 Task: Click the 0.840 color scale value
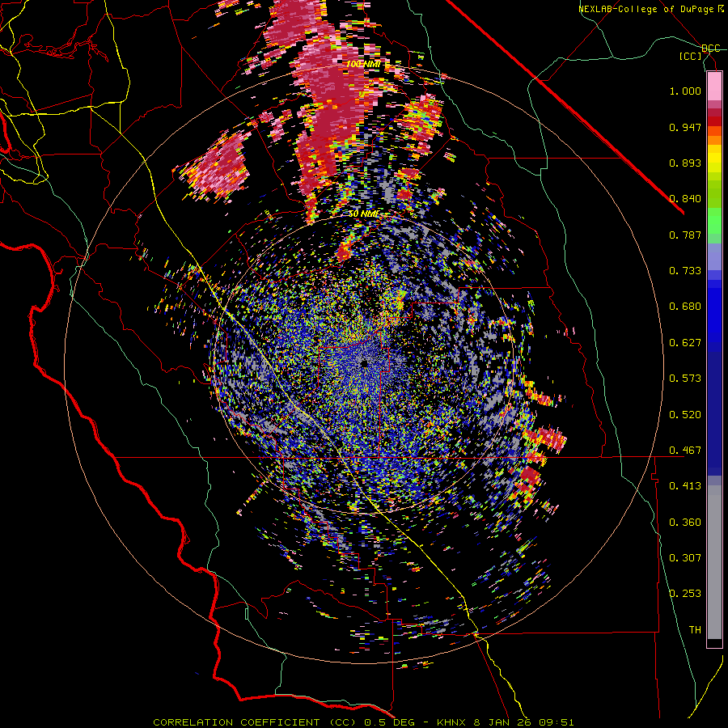685,199
